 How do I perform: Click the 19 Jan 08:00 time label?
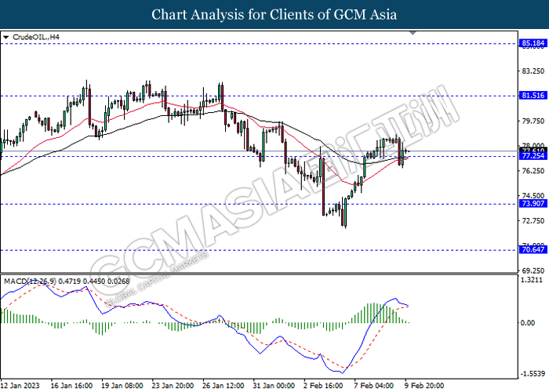(122, 386)
